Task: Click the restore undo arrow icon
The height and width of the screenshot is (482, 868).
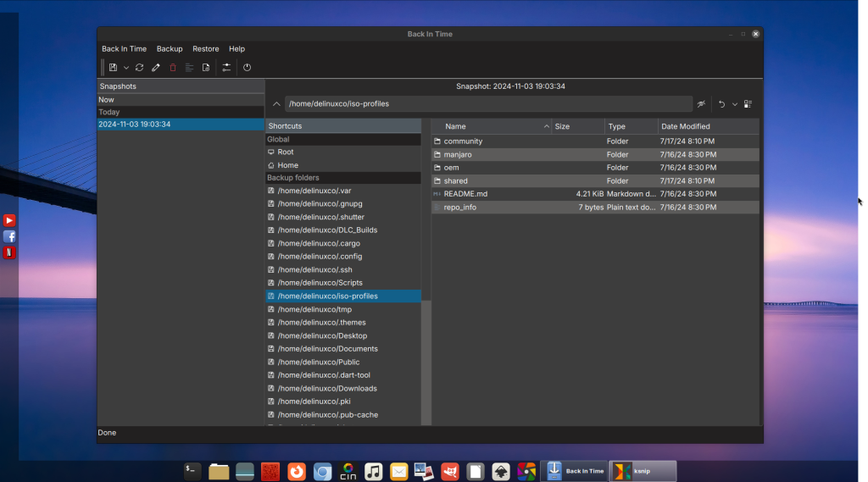Action: [721, 104]
